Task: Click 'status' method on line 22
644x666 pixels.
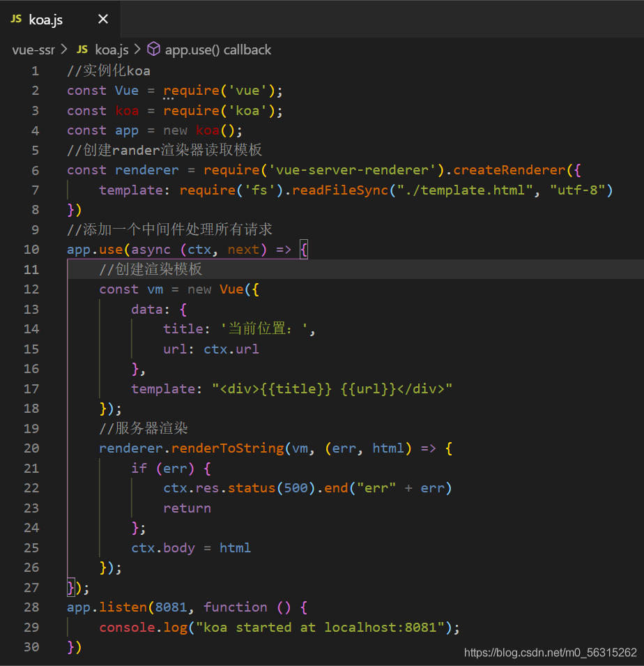Action: (252, 488)
